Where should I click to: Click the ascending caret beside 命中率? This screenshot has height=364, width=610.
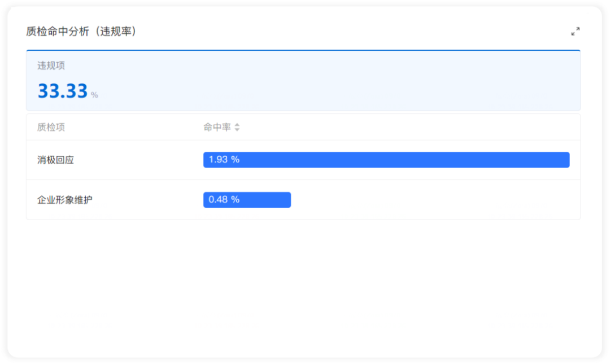click(x=237, y=125)
